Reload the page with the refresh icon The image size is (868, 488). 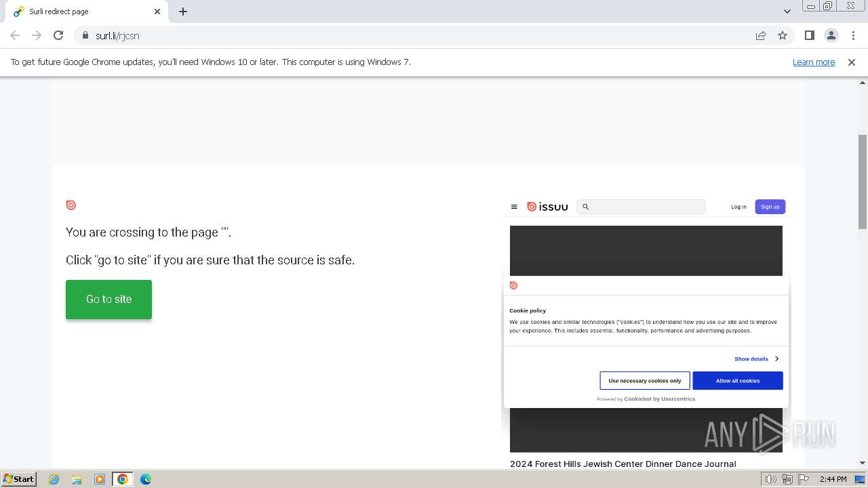[x=58, y=35]
